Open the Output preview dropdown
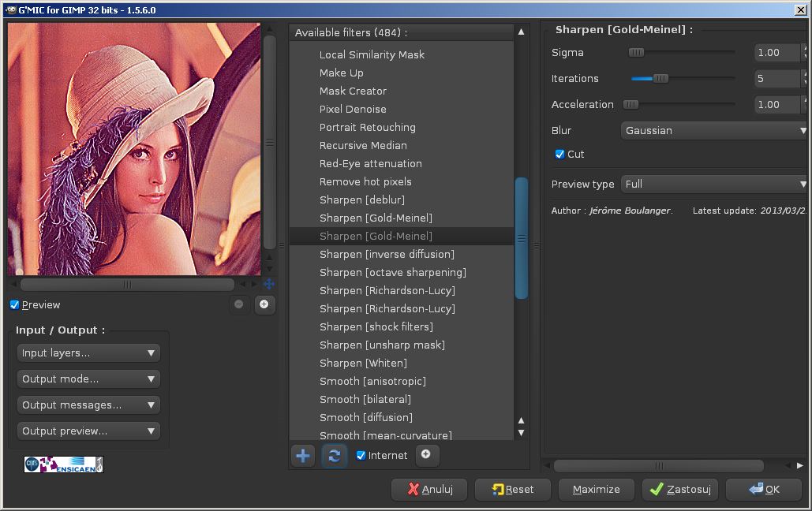812x511 pixels. [x=88, y=431]
